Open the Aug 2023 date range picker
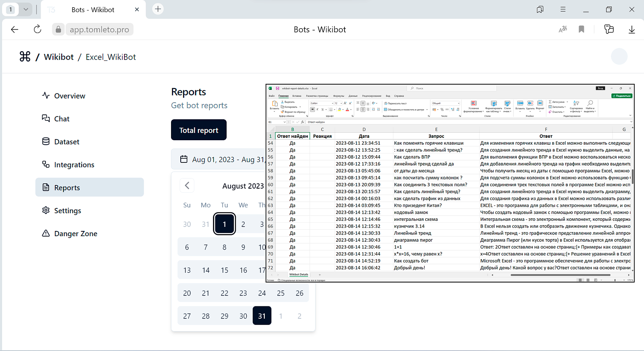 [219, 159]
